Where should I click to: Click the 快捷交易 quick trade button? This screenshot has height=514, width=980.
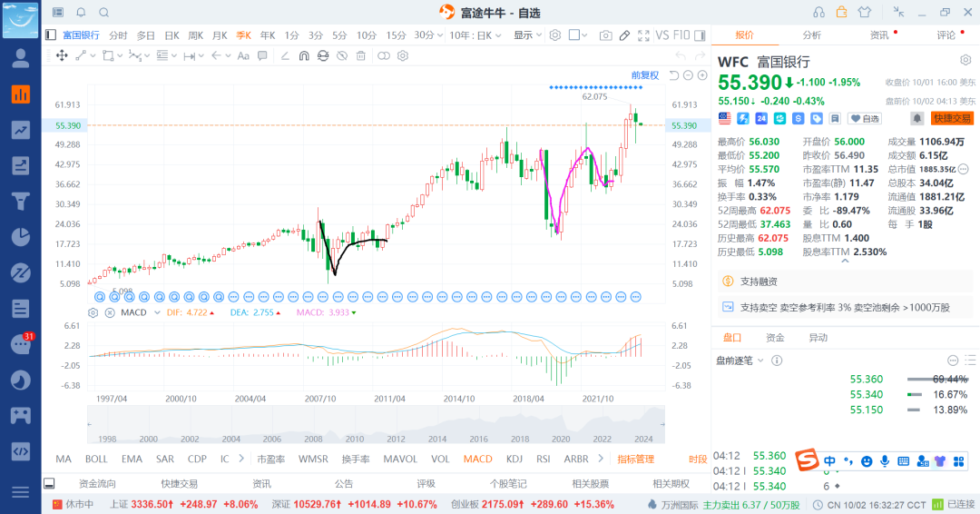952,118
